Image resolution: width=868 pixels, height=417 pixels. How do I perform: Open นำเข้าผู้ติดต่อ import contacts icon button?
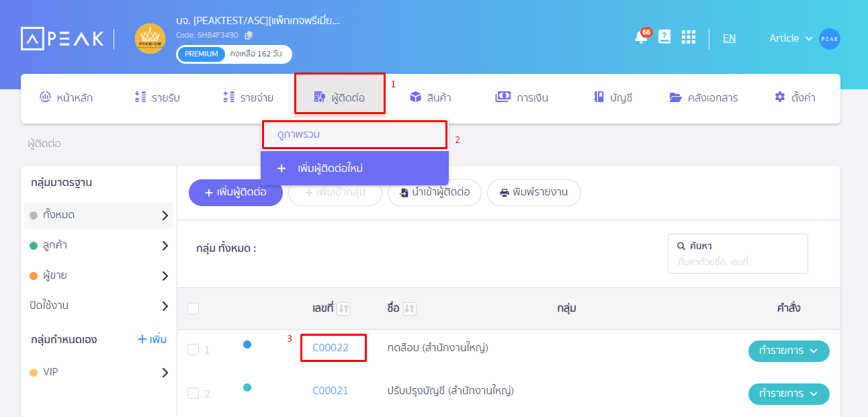click(434, 193)
